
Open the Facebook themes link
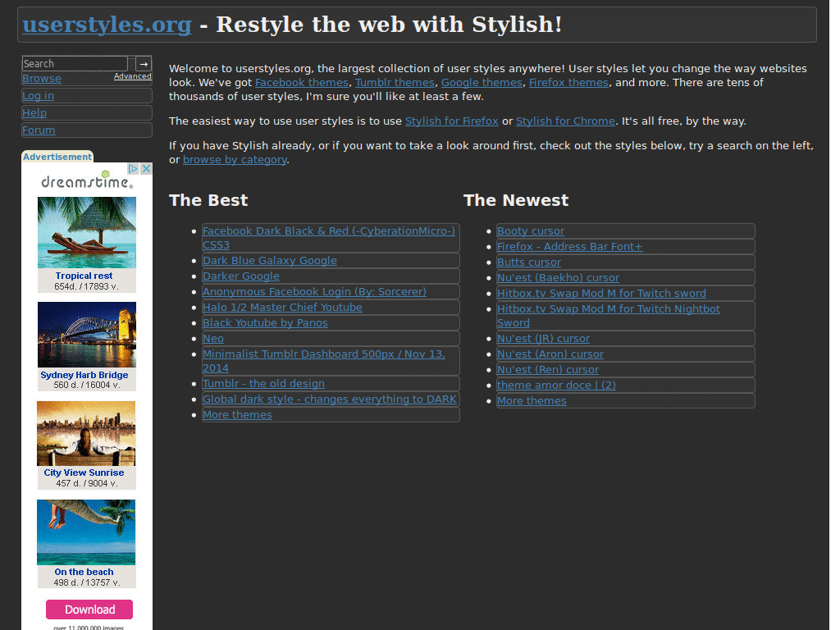302,83
